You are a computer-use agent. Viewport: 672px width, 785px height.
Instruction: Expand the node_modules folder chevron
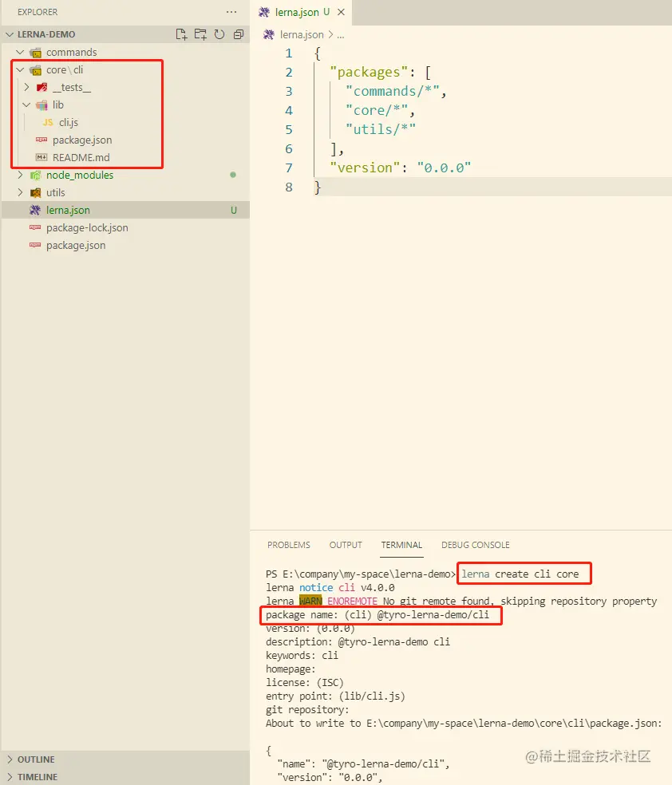[20, 175]
